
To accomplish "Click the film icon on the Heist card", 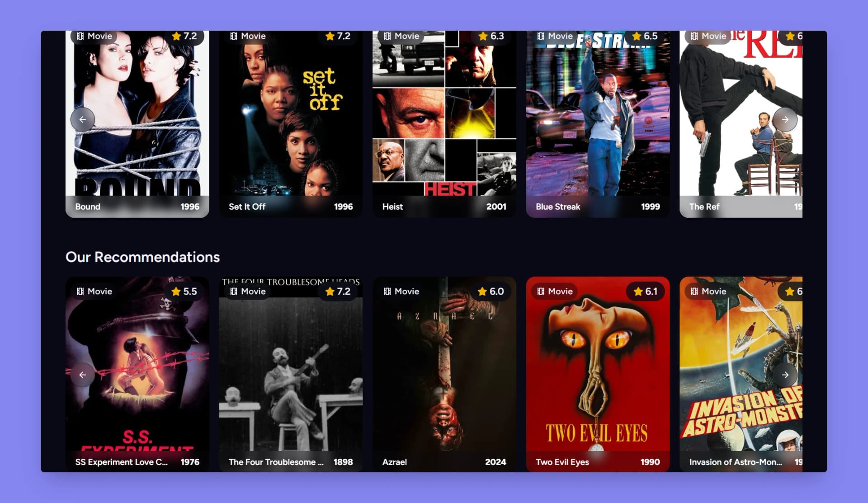I will tap(387, 36).
